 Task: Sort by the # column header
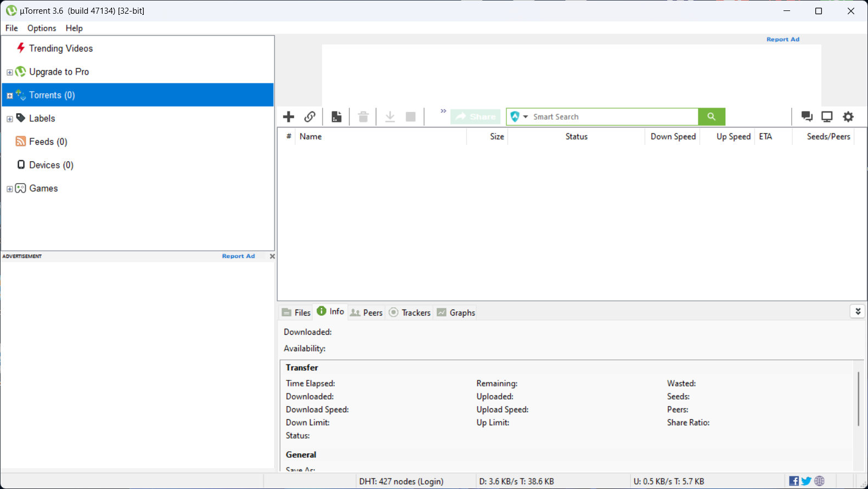coord(289,137)
